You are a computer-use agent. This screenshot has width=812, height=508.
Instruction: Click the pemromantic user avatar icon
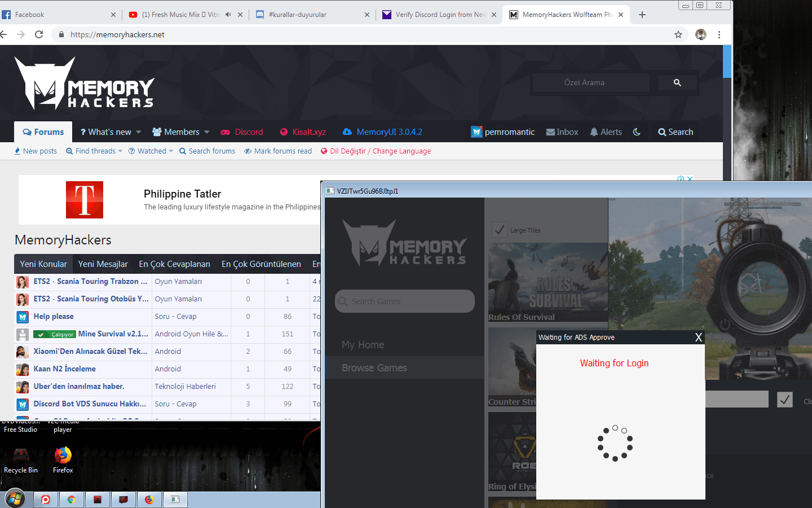pos(476,132)
